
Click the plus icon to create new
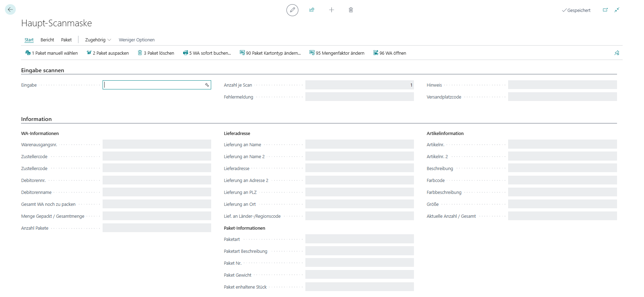point(331,10)
